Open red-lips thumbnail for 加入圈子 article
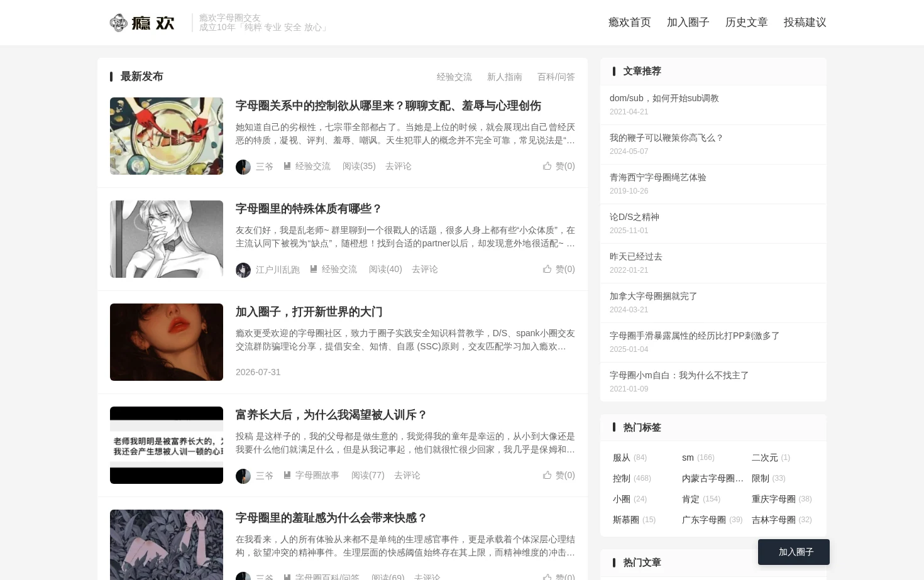Viewport: 924px width, 580px height. (x=167, y=342)
